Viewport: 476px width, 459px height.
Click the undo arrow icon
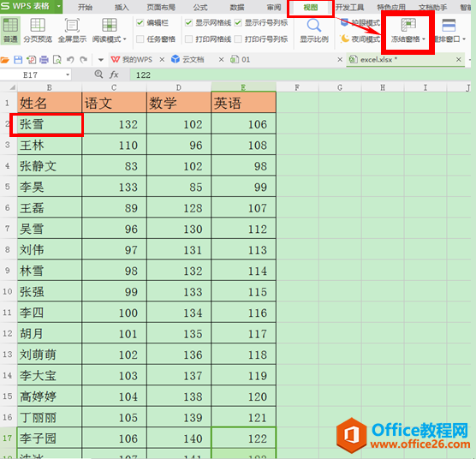70,60
